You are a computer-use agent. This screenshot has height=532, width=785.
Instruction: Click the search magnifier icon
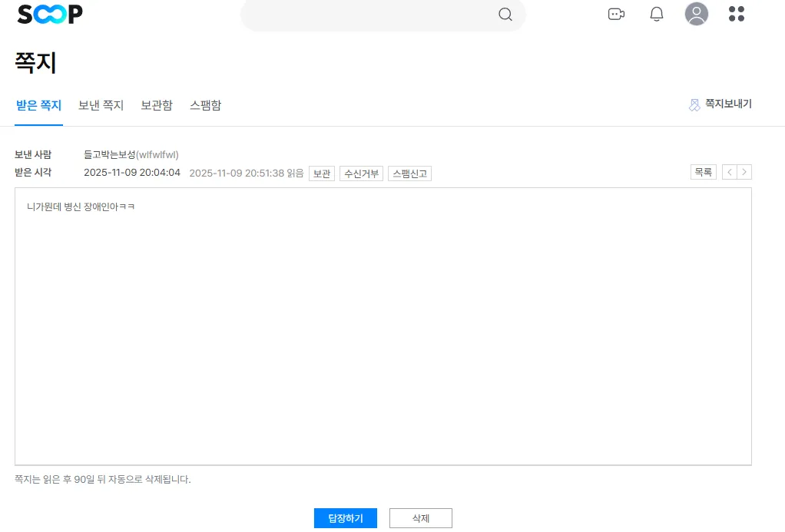[505, 15]
